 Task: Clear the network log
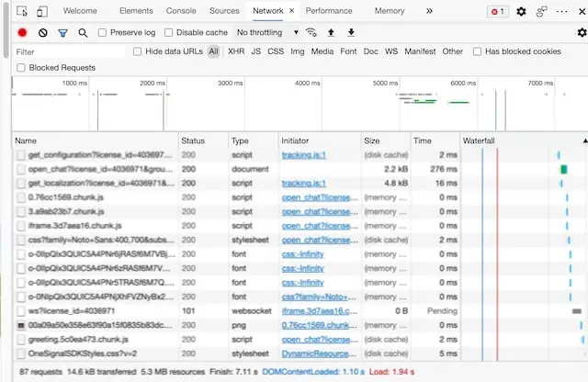pos(43,32)
